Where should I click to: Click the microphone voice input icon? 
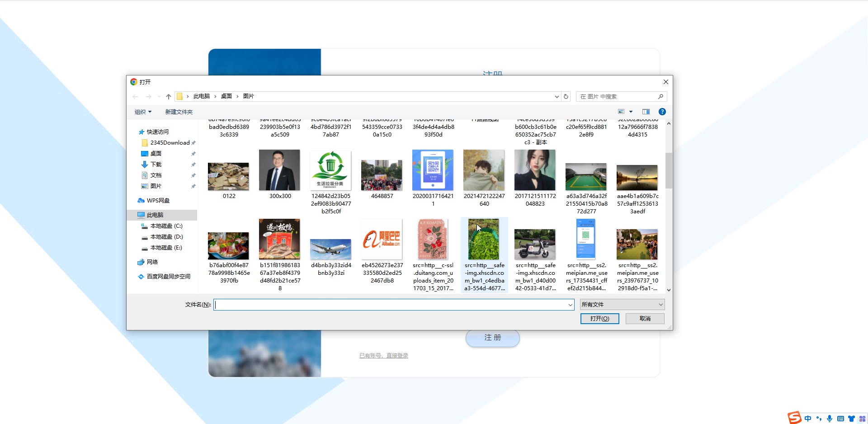(x=829, y=419)
